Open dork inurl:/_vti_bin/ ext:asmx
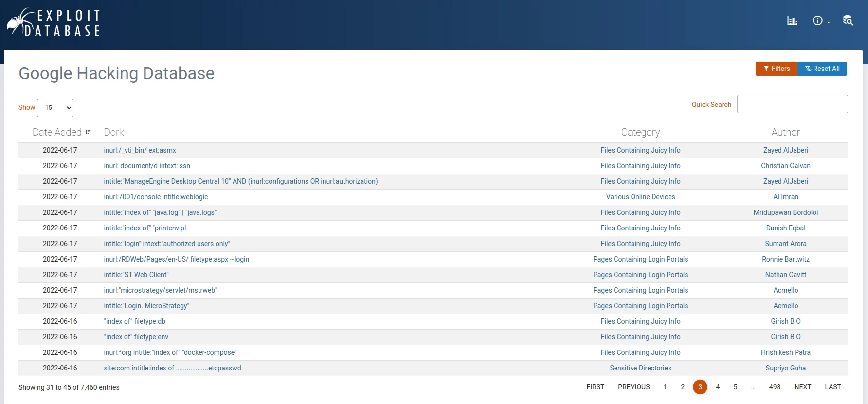The width and height of the screenshot is (868, 404). (x=140, y=150)
